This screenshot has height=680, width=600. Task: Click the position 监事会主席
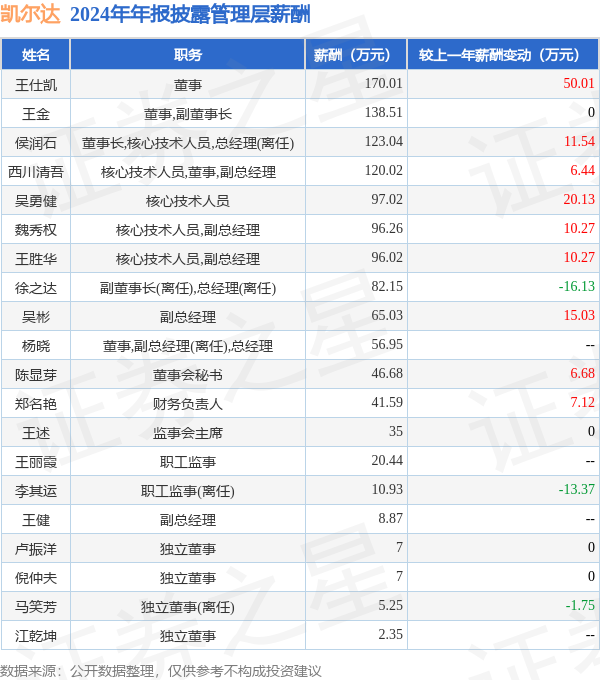coord(188,433)
